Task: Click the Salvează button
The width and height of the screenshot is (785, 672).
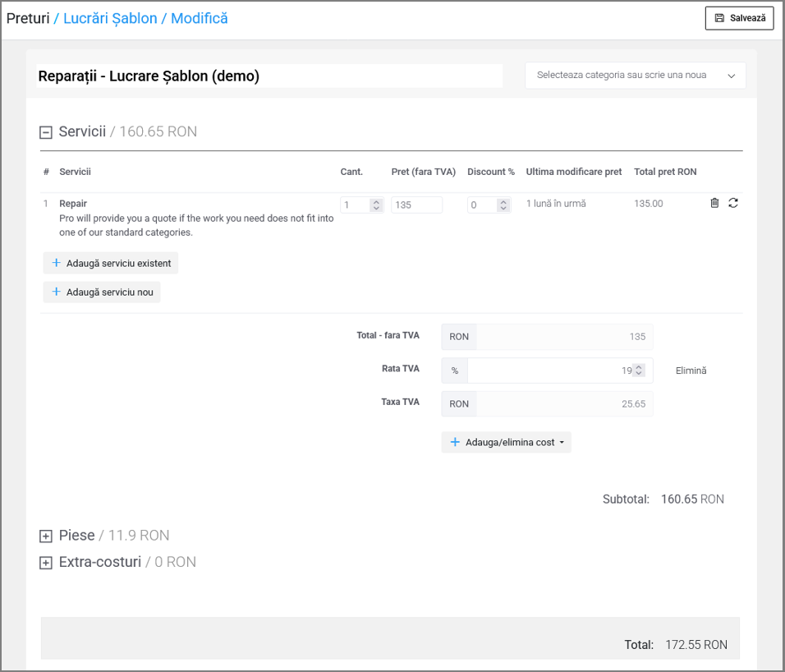Action: [x=739, y=18]
